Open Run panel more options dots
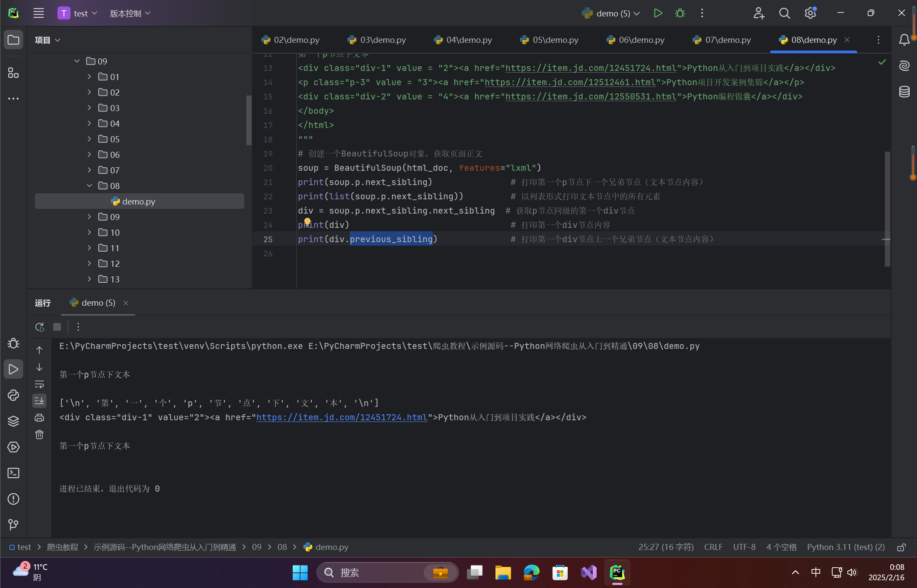The width and height of the screenshot is (917, 588). [x=78, y=327]
